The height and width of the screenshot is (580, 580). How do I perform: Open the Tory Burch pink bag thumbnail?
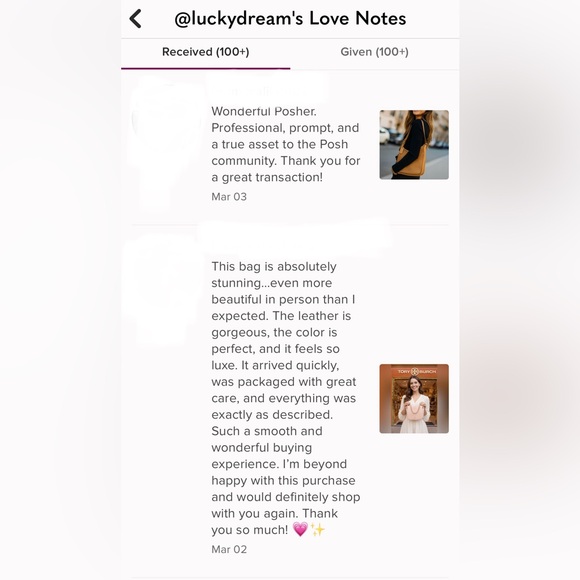(414, 398)
